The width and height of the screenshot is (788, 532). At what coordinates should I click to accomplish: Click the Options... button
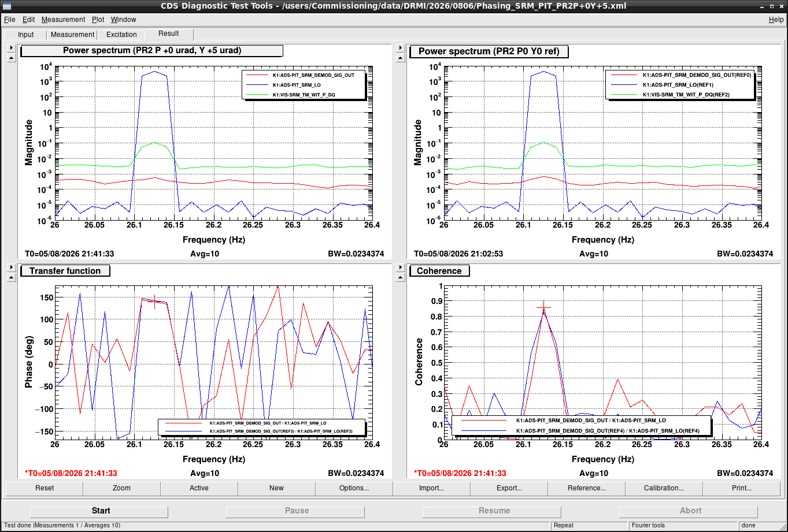click(354, 488)
